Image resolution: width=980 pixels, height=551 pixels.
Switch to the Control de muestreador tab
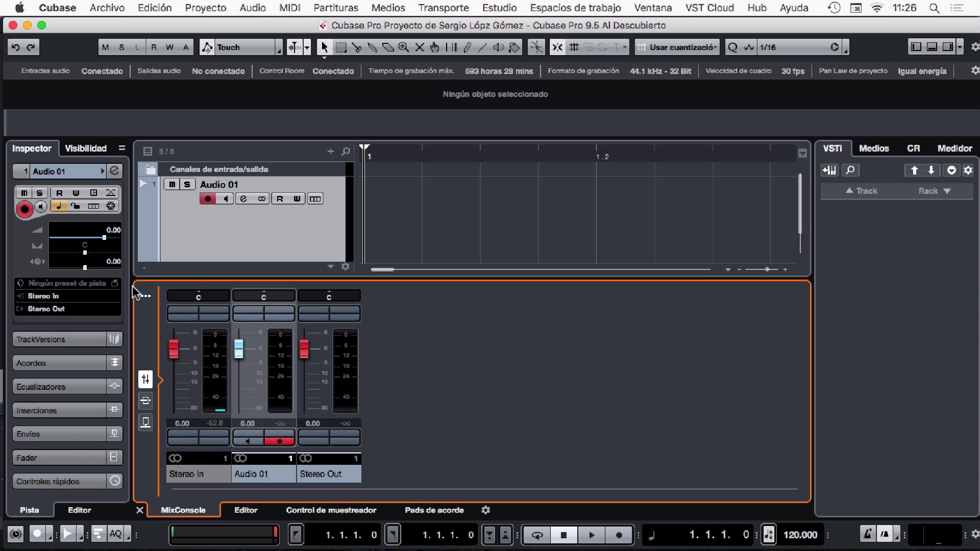tap(331, 510)
